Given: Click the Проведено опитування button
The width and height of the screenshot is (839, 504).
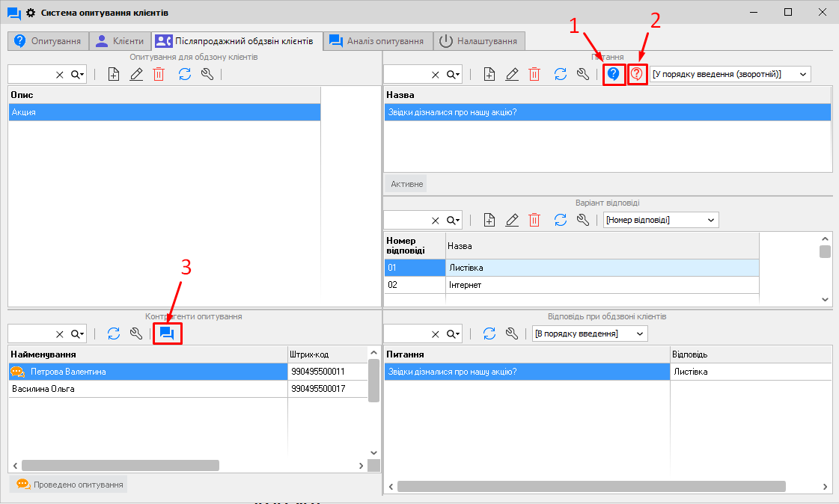Looking at the screenshot, I should [69, 485].
